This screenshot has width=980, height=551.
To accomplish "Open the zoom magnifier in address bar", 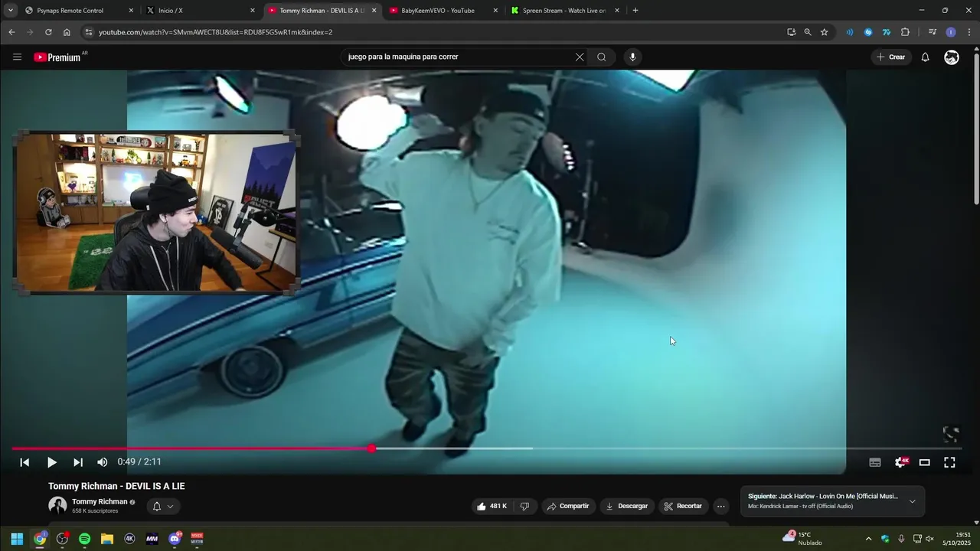I will point(808,32).
